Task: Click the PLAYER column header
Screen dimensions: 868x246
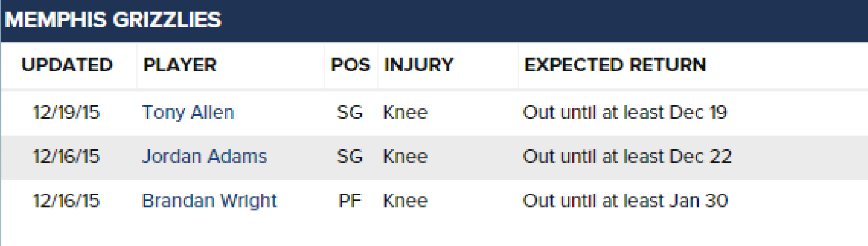Action: point(179,65)
